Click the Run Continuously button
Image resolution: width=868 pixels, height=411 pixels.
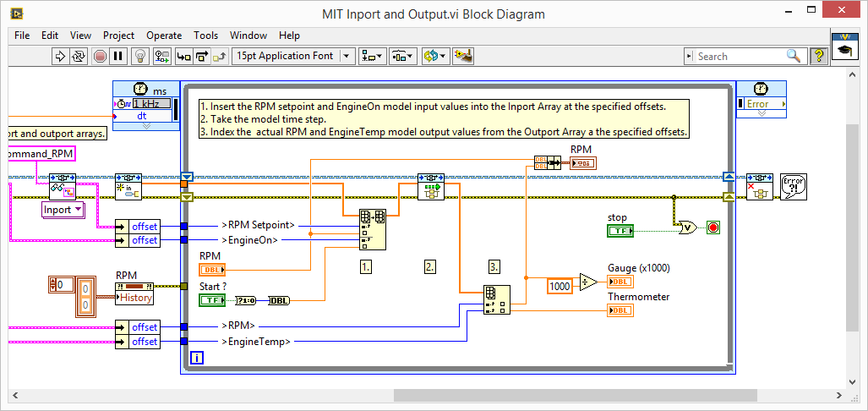(78, 56)
